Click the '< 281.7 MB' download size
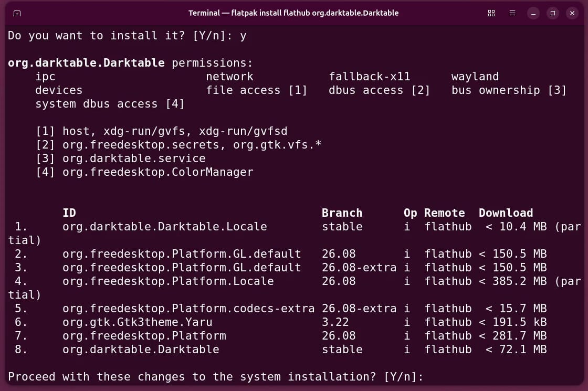This screenshot has width=588, height=391. point(512,335)
